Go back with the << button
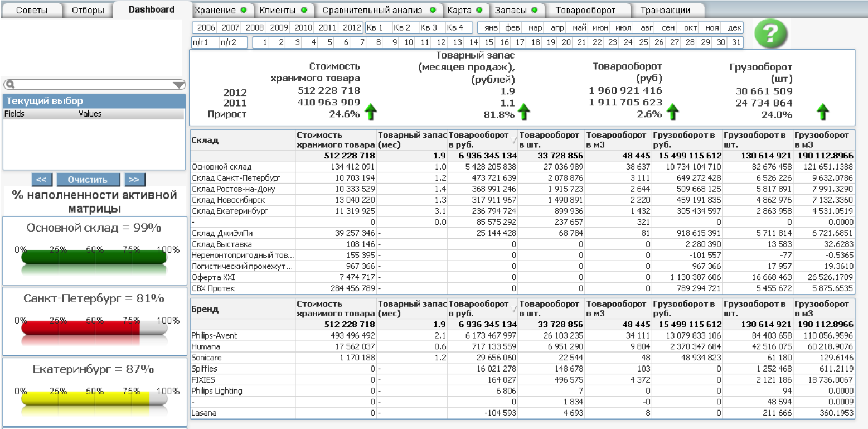The height and width of the screenshot is (429, 868). pyautogui.click(x=42, y=180)
